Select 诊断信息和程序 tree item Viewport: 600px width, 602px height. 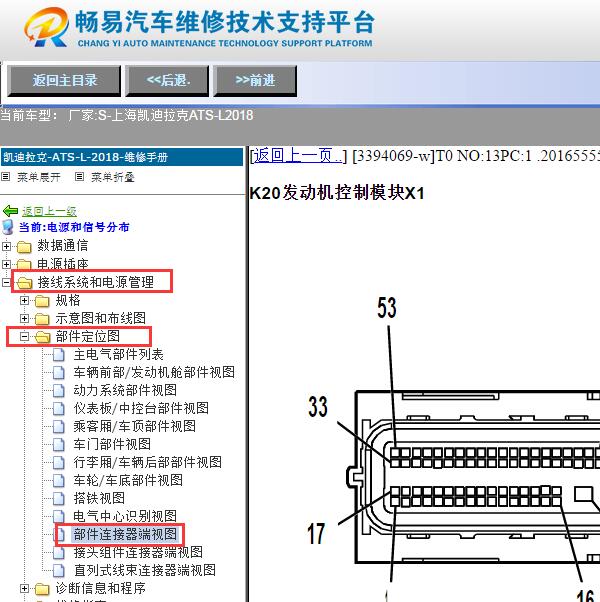tap(101, 588)
